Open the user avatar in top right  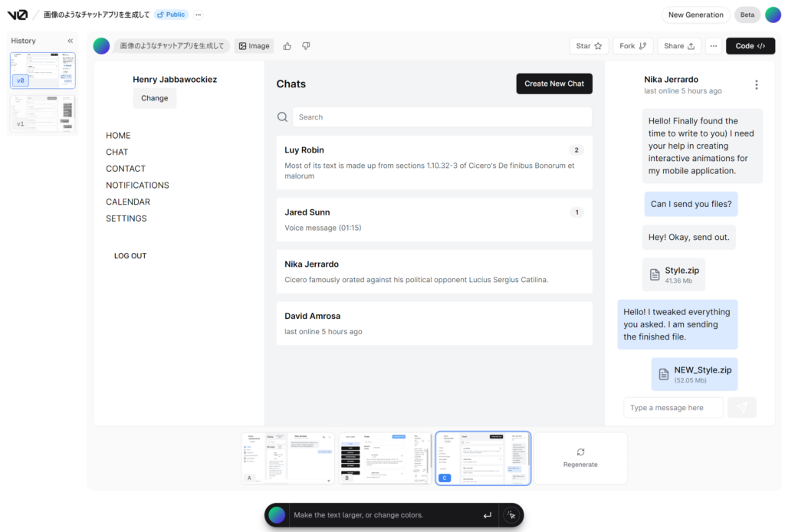(773, 15)
